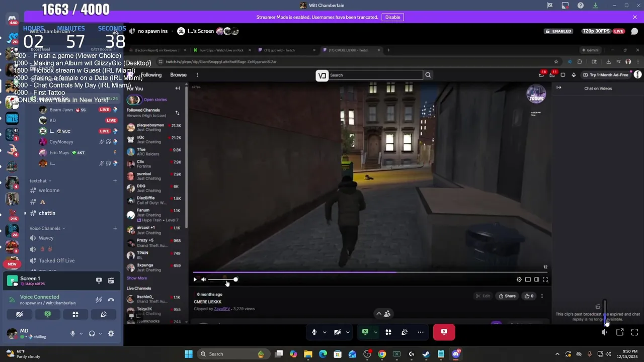Collapse the Twitch For You sidebar
This screenshot has width=644, height=362.
tap(178, 88)
